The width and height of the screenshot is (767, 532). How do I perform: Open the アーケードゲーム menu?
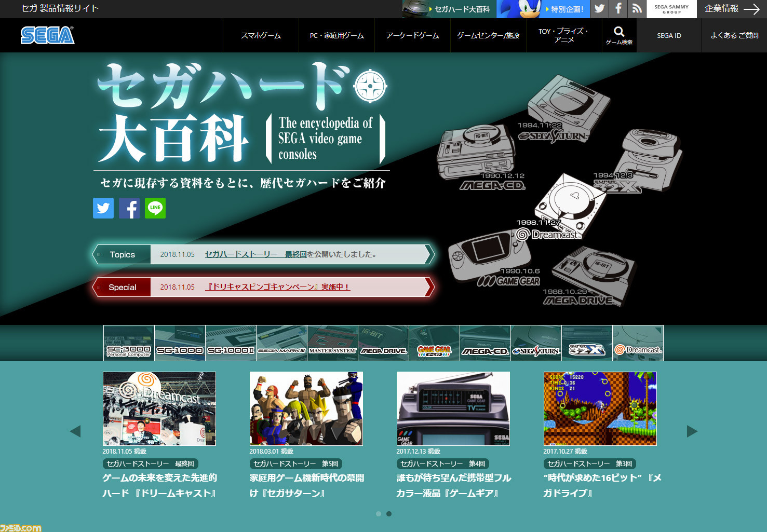pos(412,35)
